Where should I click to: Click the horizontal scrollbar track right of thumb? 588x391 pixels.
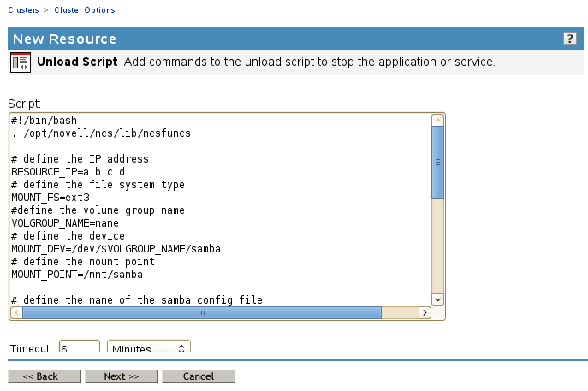(x=399, y=313)
